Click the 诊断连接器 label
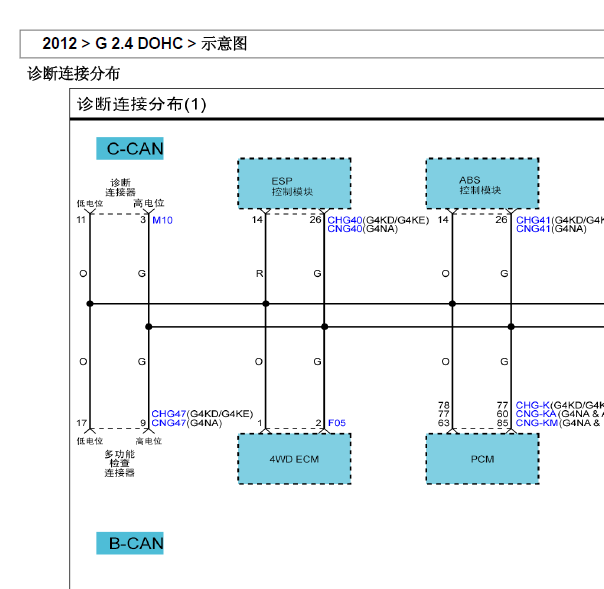Viewport: 604px width, 589px height. 120,187
